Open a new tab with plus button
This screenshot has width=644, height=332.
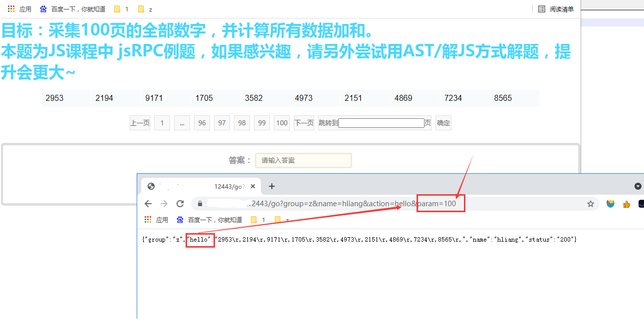272,186
